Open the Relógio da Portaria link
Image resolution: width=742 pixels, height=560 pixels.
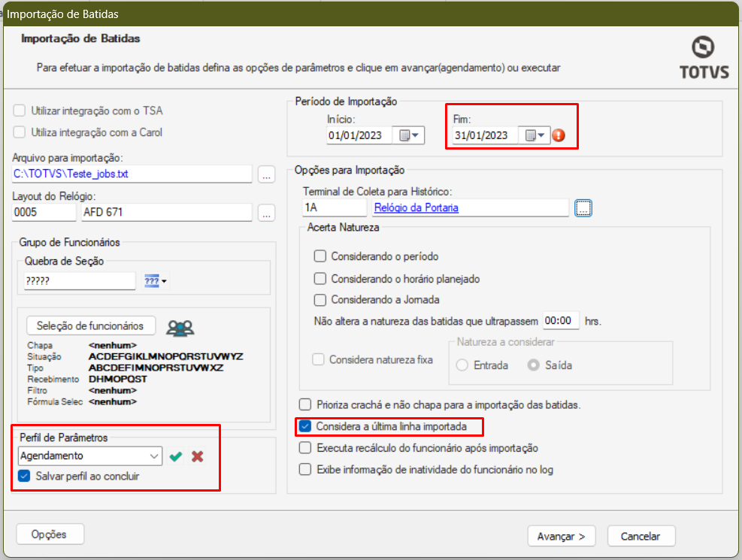(x=416, y=207)
